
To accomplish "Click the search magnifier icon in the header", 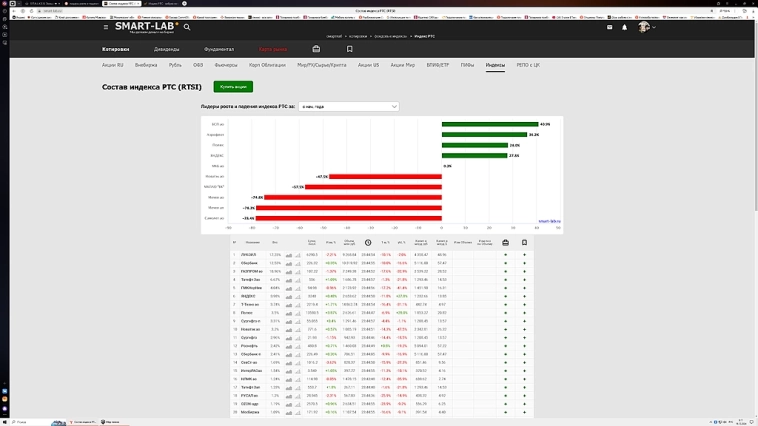I will 187,27.
